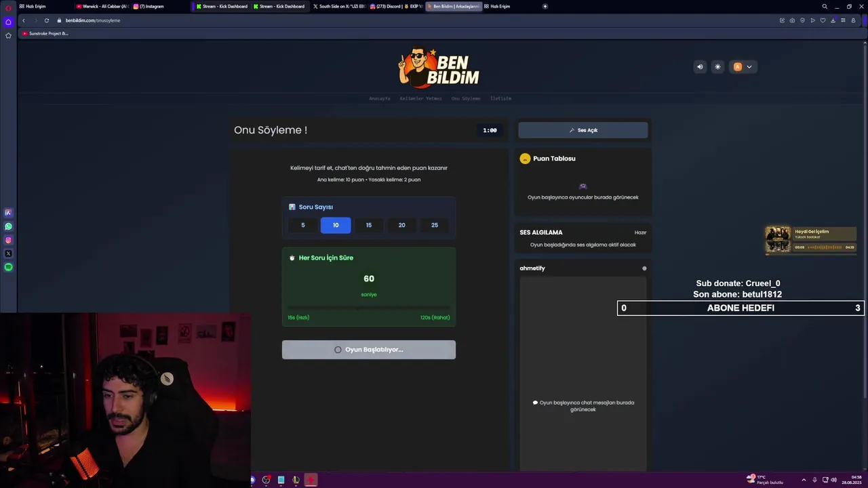Open WhatsApp in the browser sidebar
Viewport: 868px width, 488px height.
pos(8,226)
